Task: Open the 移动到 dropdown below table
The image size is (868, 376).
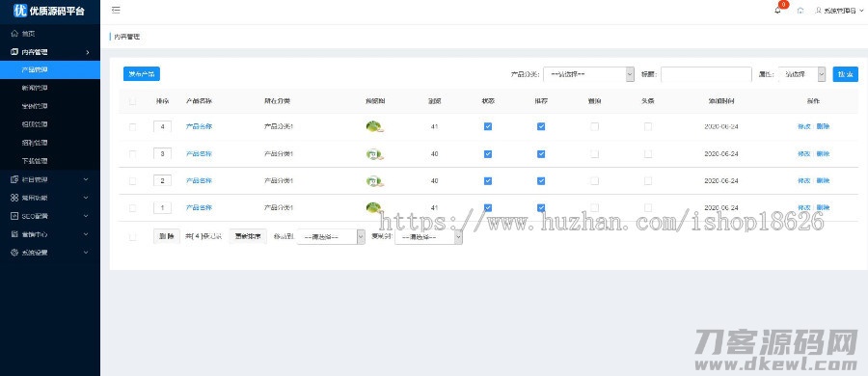Action: (331, 236)
